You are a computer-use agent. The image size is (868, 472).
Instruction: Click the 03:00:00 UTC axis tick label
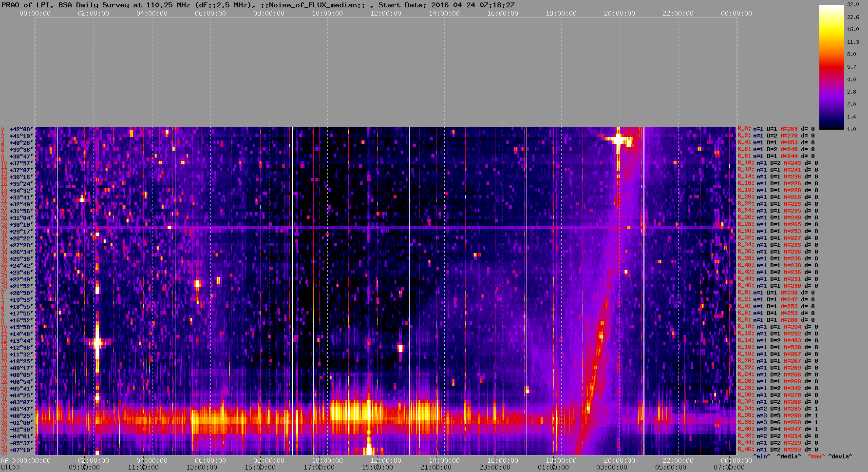click(612, 467)
